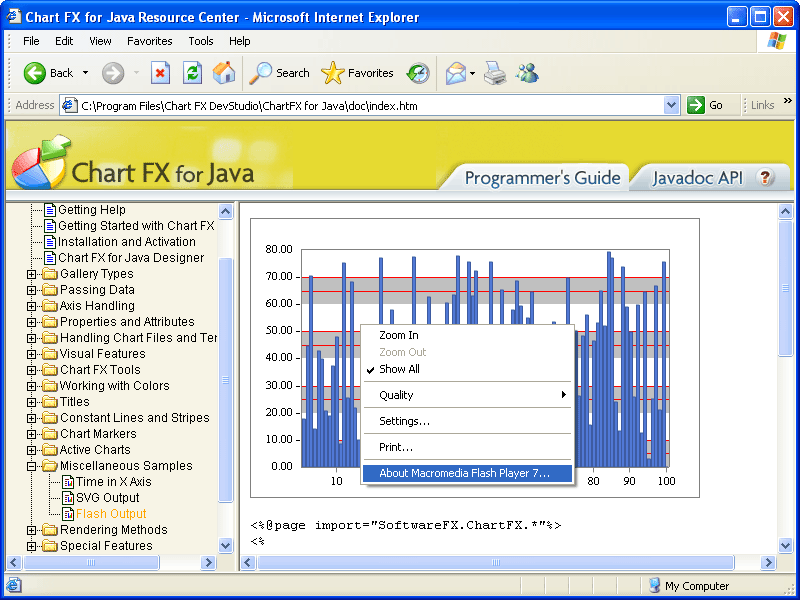
Task: Click the Stop loading icon
Action: [160, 73]
